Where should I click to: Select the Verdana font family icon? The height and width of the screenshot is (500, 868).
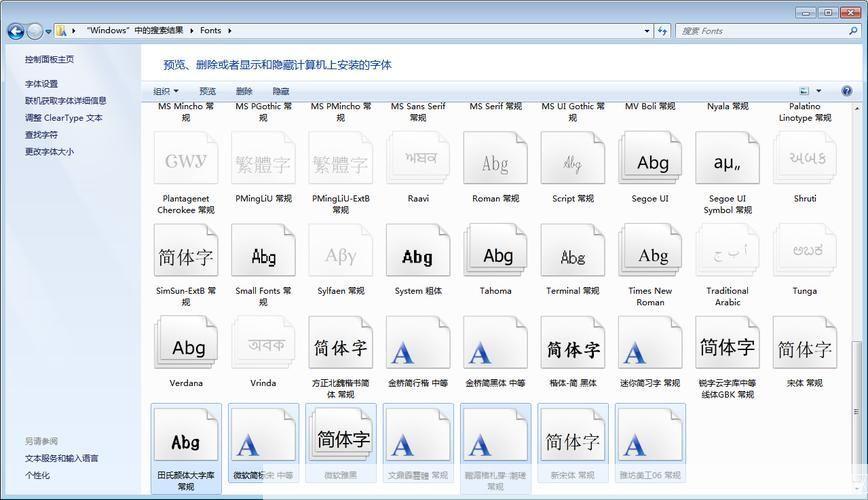(x=186, y=343)
